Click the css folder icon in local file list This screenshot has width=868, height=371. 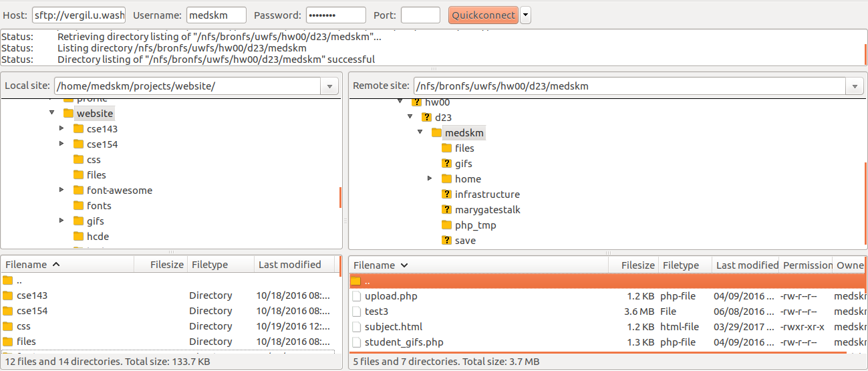coord(8,326)
